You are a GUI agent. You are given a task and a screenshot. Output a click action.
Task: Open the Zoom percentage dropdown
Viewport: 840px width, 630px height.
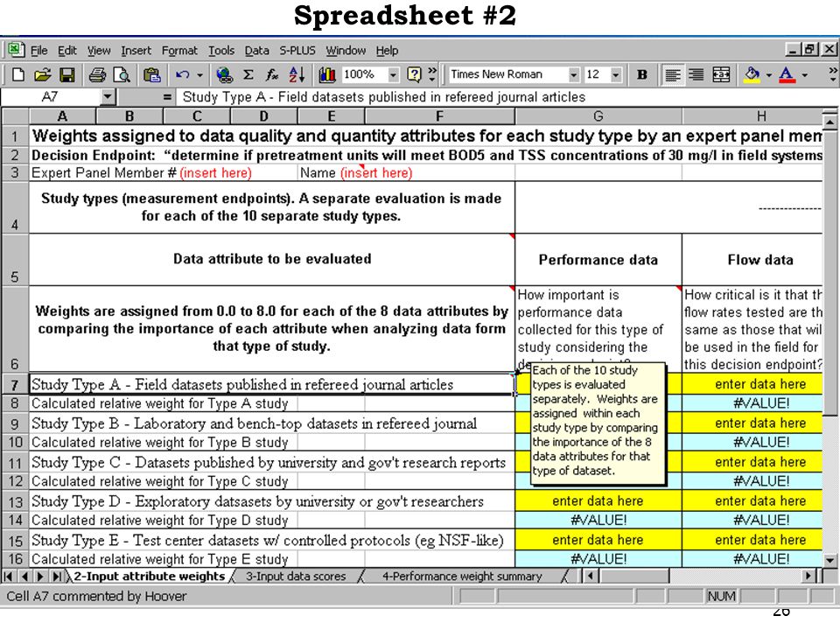[x=393, y=74]
